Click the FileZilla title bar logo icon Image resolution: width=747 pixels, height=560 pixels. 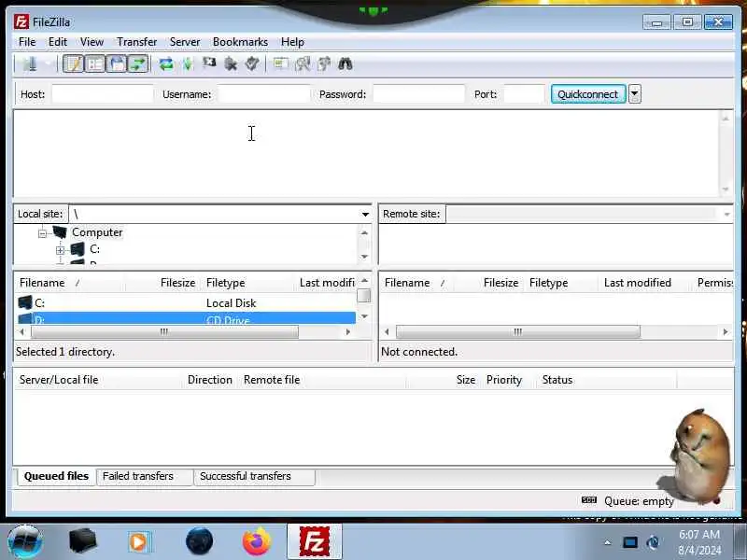(21, 21)
